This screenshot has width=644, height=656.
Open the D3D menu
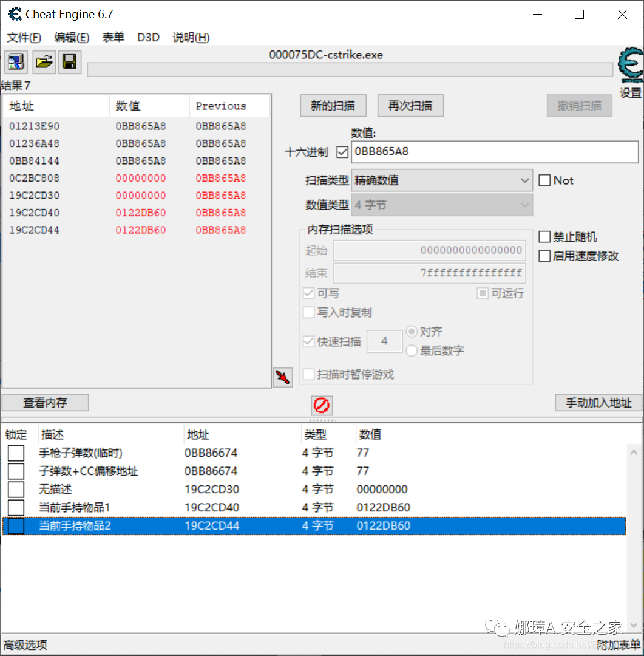[x=149, y=38]
